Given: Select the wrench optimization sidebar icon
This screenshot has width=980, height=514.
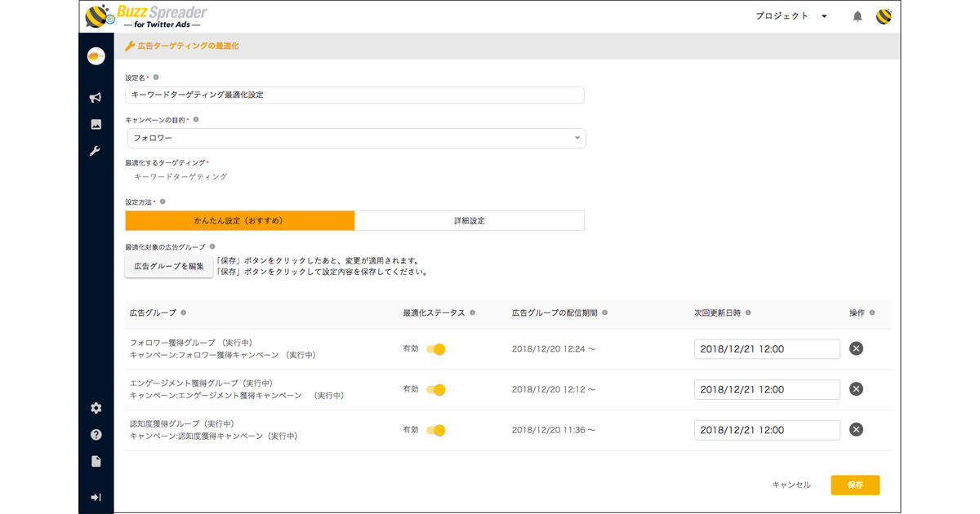Looking at the screenshot, I should click(x=96, y=151).
